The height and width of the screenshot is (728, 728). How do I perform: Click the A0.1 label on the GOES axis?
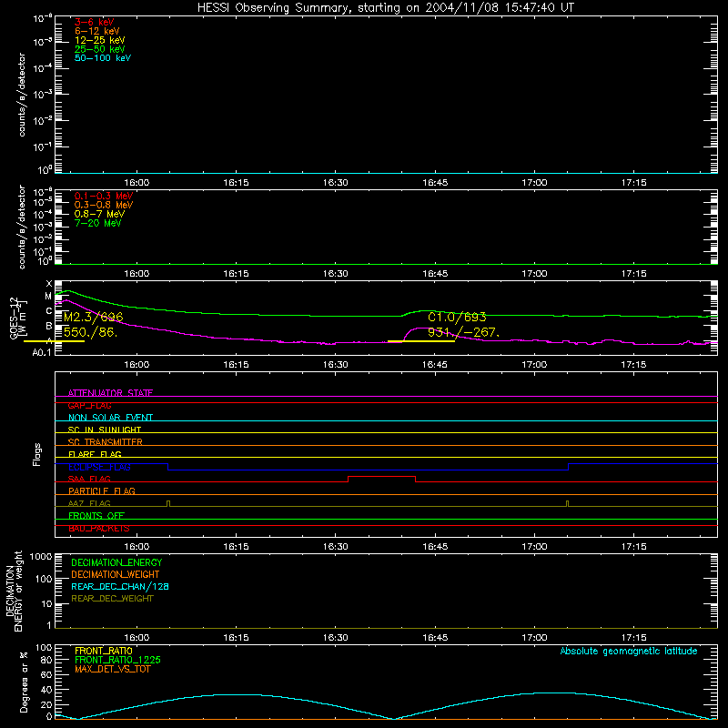[42, 352]
